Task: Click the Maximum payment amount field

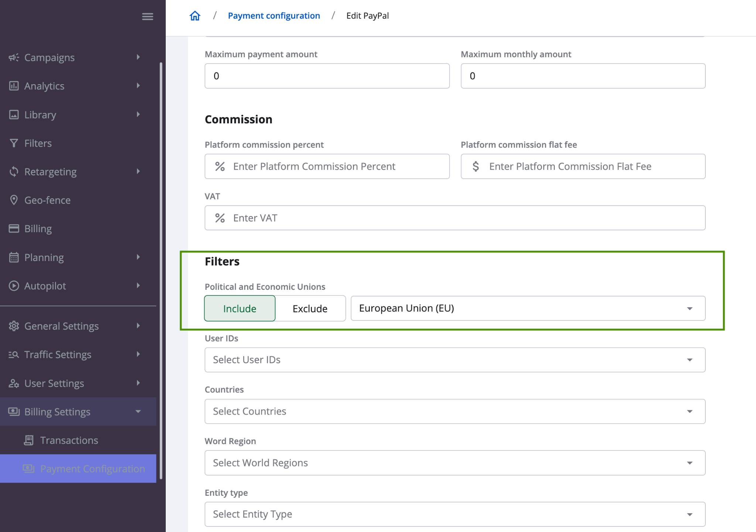Action: (x=327, y=76)
